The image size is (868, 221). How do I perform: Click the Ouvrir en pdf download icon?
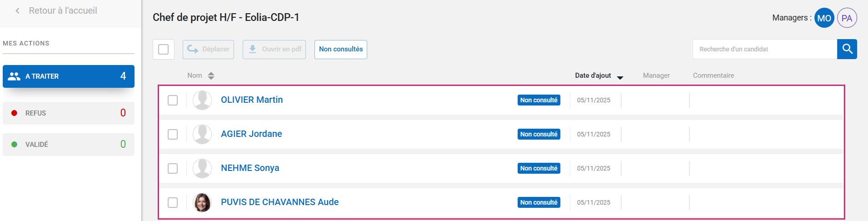(252, 49)
